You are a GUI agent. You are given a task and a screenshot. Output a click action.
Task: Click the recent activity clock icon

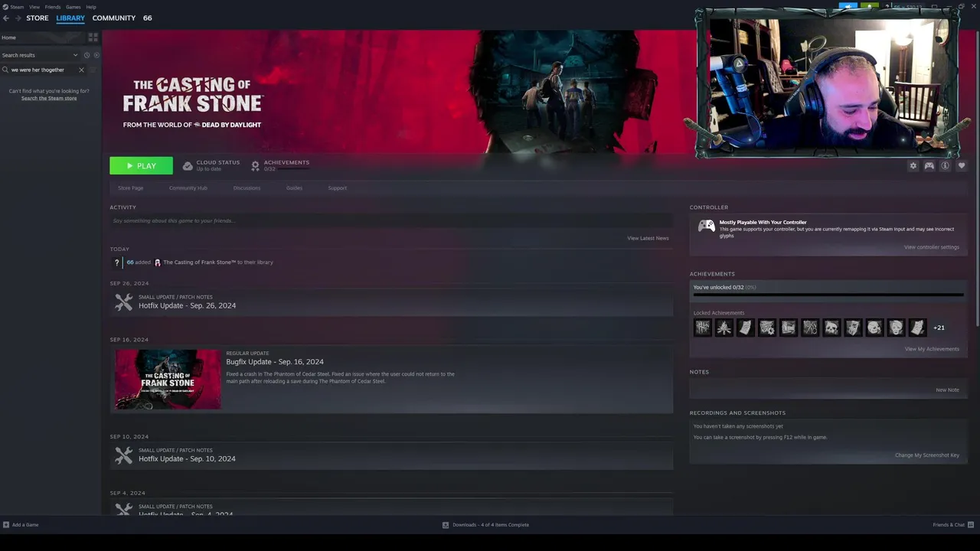pyautogui.click(x=87, y=55)
